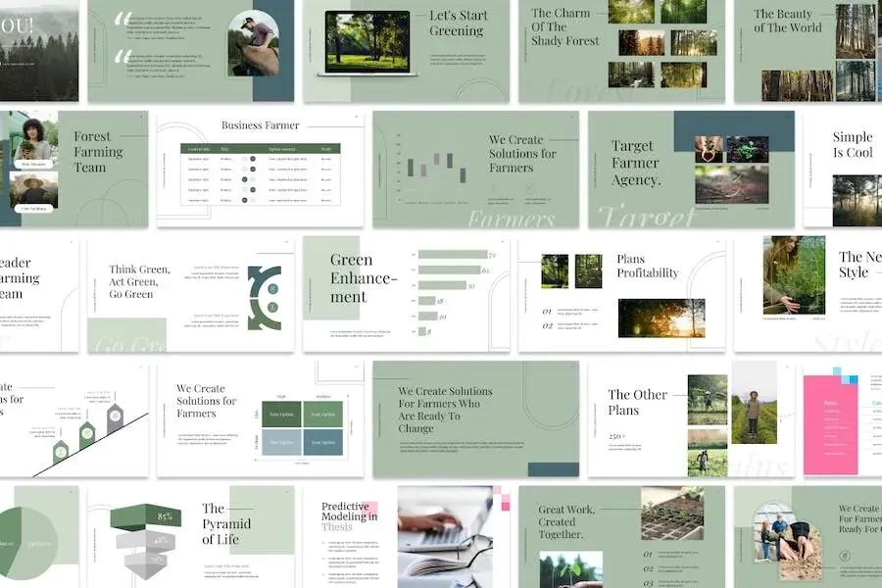Select "The Pyramid of Life" slide
Viewport: 882px width, 588px height.
tap(191, 537)
